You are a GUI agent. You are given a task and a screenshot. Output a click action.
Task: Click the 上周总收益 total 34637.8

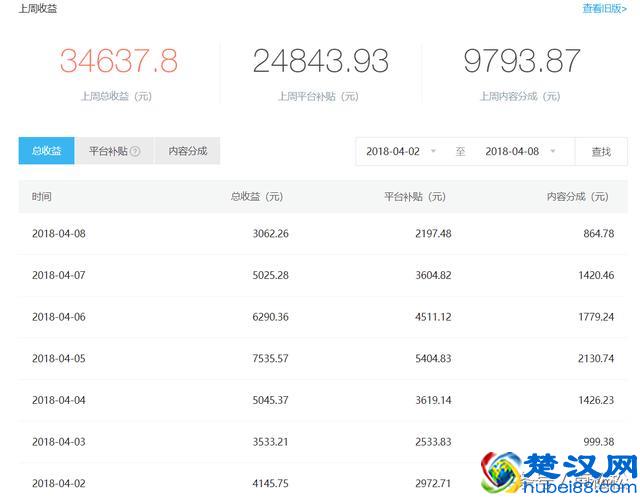tap(119, 61)
